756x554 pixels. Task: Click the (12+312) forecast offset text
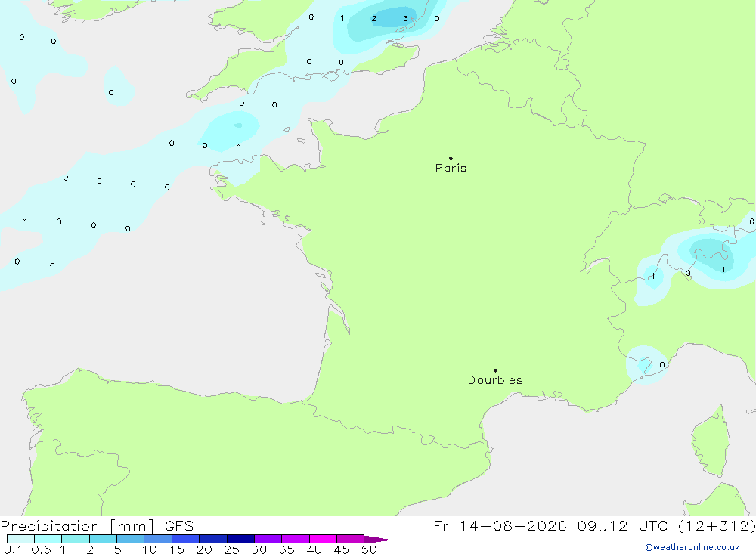coord(717,525)
